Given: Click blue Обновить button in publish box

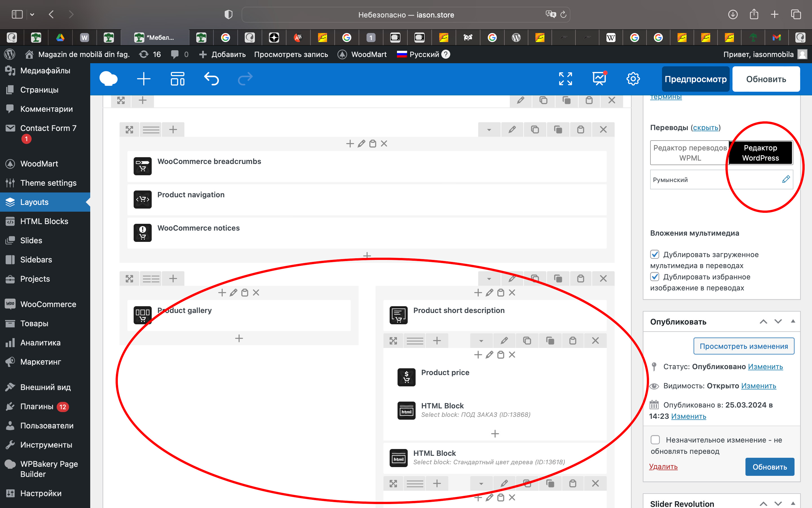Looking at the screenshot, I should (770, 467).
